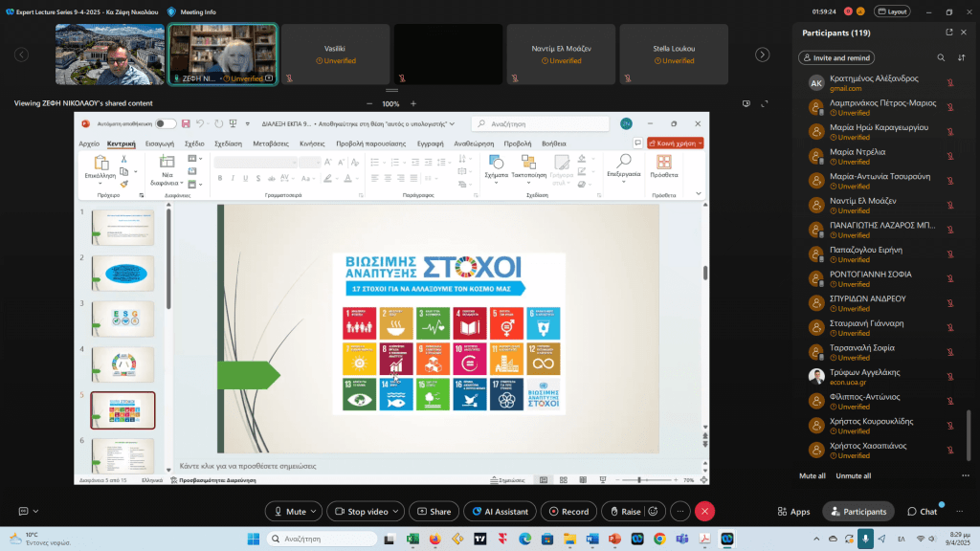Screen dimensions: 980x551
Task: Click Επικόλληση paste icon
Action: (x=100, y=163)
